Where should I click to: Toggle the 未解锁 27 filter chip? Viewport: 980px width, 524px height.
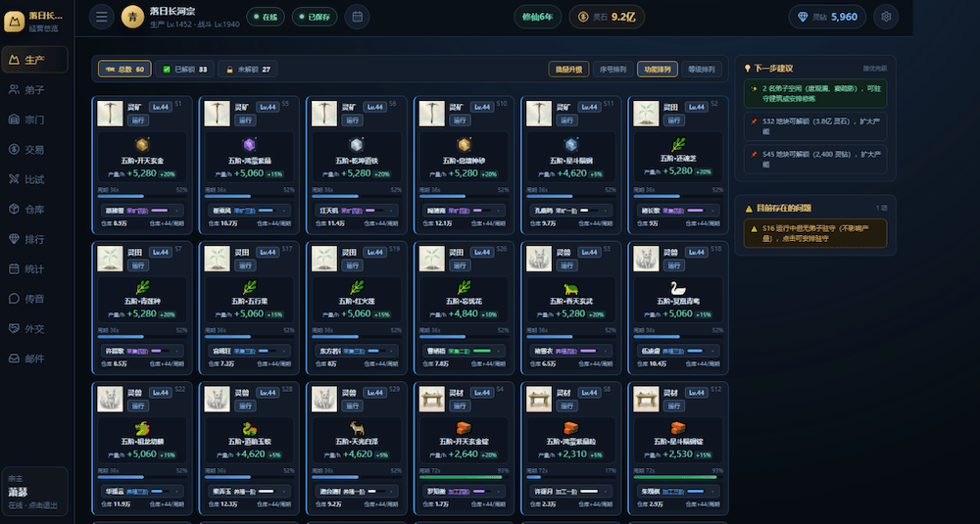[248, 69]
